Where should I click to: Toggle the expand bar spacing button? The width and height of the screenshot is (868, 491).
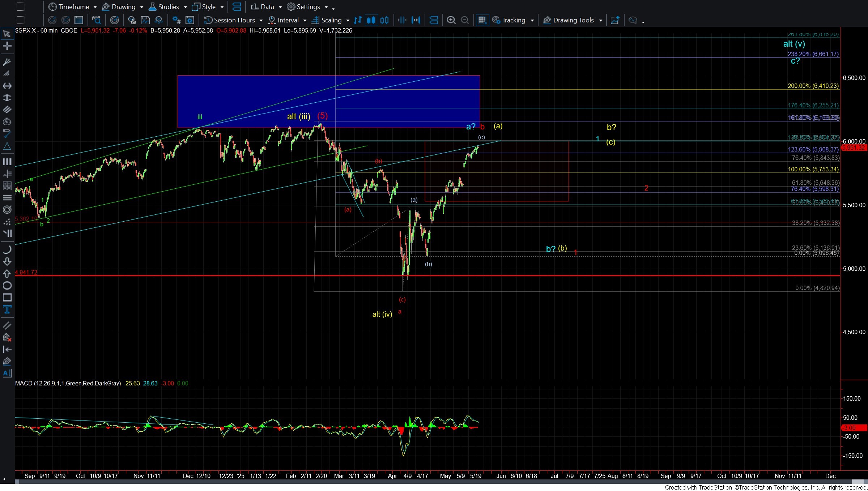tap(416, 20)
